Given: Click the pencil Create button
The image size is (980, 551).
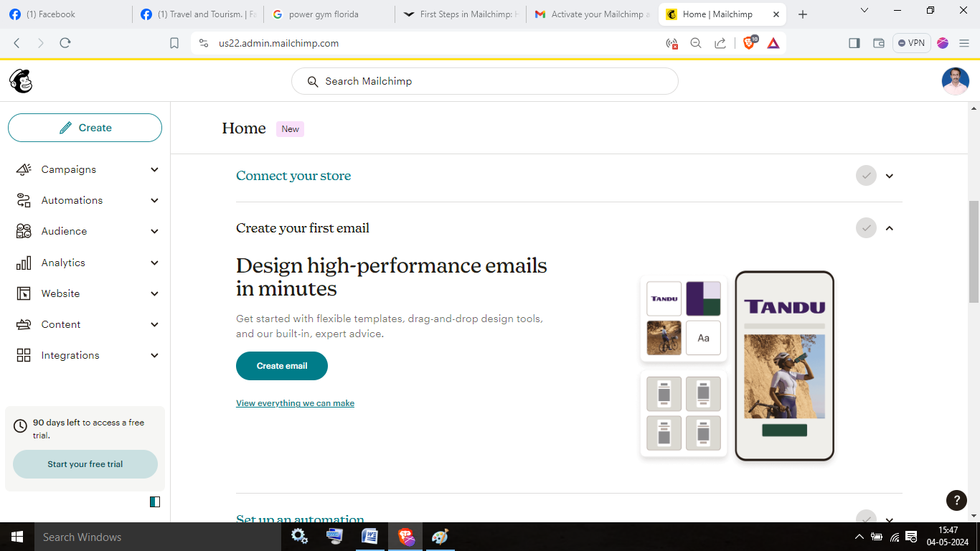Looking at the screenshot, I should tap(85, 128).
